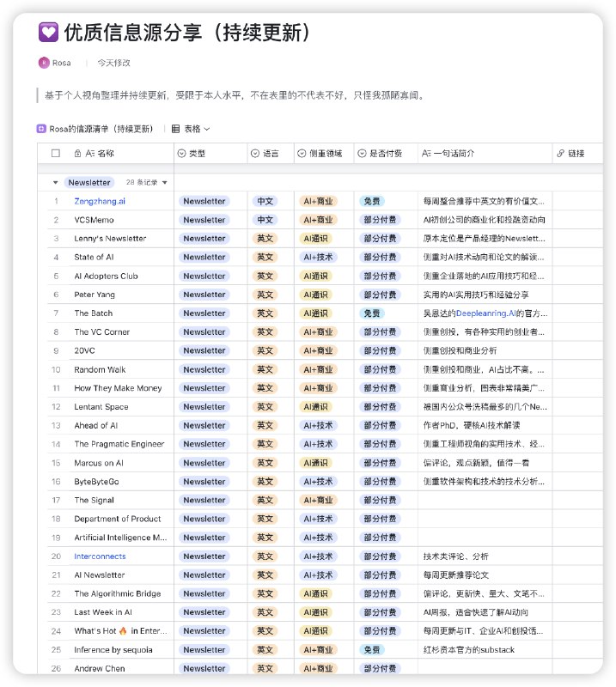The width and height of the screenshot is (616, 687).
Task: Click 今天修改 modification time
Action: coord(114,63)
